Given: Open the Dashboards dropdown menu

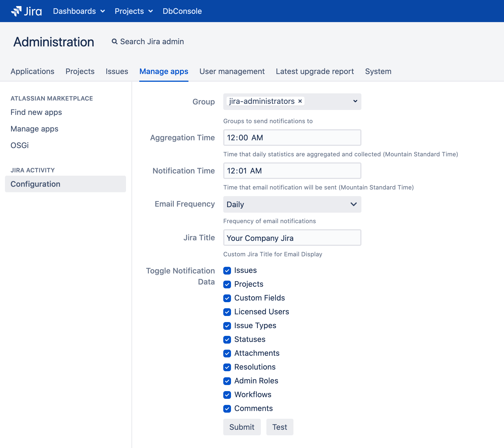Looking at the screenshot, I should [79, 11].
